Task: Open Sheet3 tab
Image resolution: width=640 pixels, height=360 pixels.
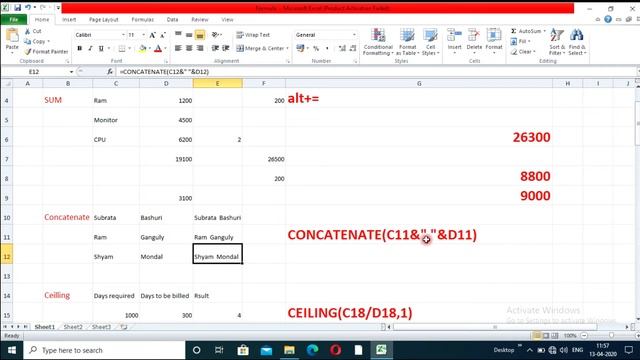Action: click(x=101, y=327)
